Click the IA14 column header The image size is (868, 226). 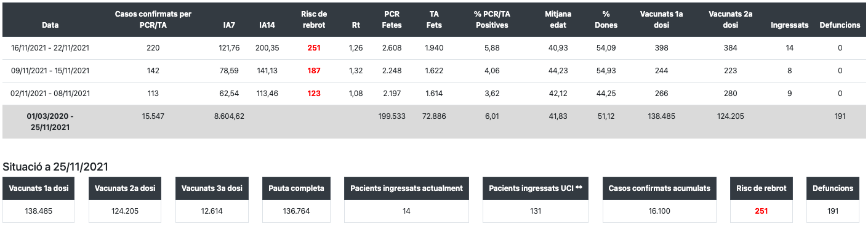tap(268, 25)
